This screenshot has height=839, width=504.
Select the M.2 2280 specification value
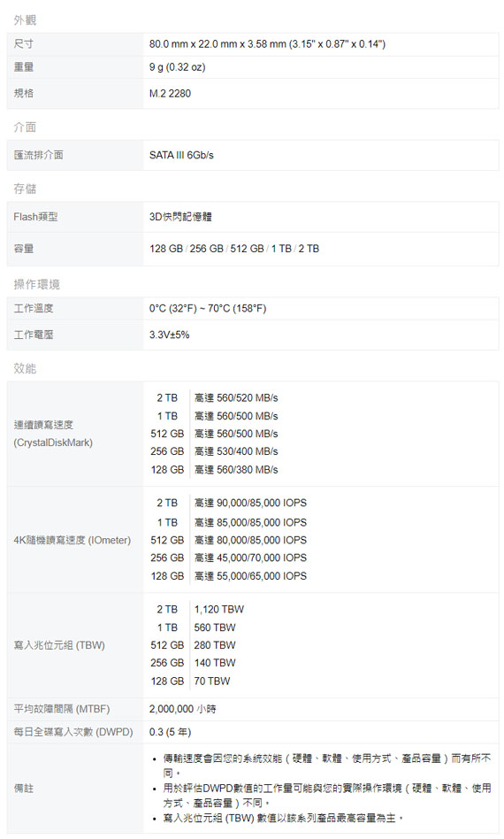pyautogui.click(x=170, y=93)
